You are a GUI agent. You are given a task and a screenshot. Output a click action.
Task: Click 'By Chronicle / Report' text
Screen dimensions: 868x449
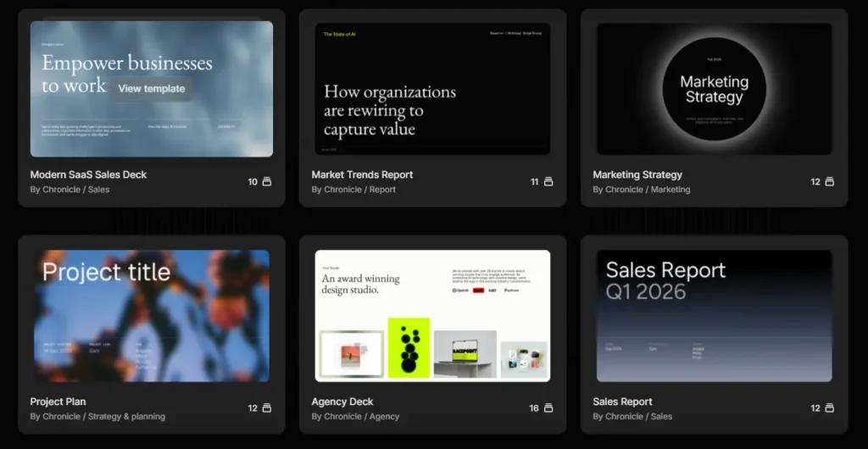(x=353, y=190)
